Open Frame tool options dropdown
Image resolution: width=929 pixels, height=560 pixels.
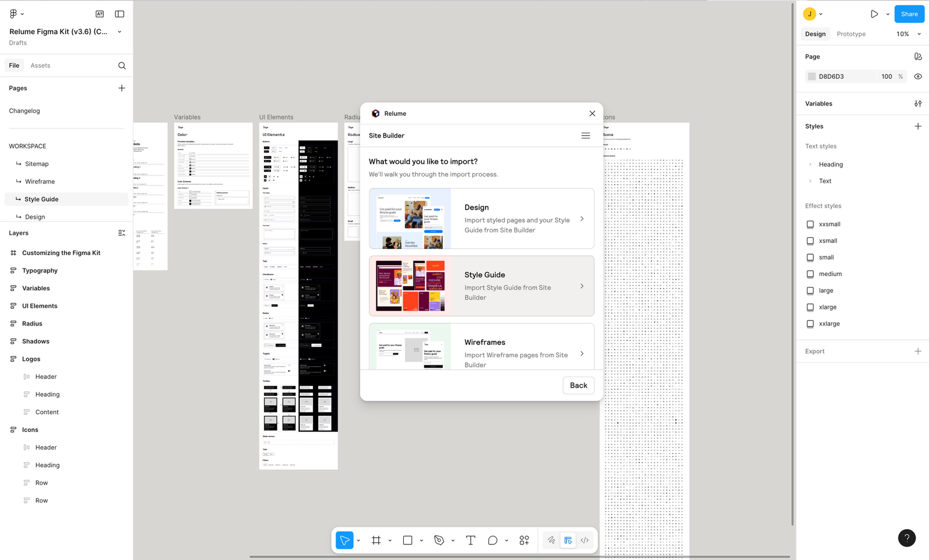(x=390, y=540)
